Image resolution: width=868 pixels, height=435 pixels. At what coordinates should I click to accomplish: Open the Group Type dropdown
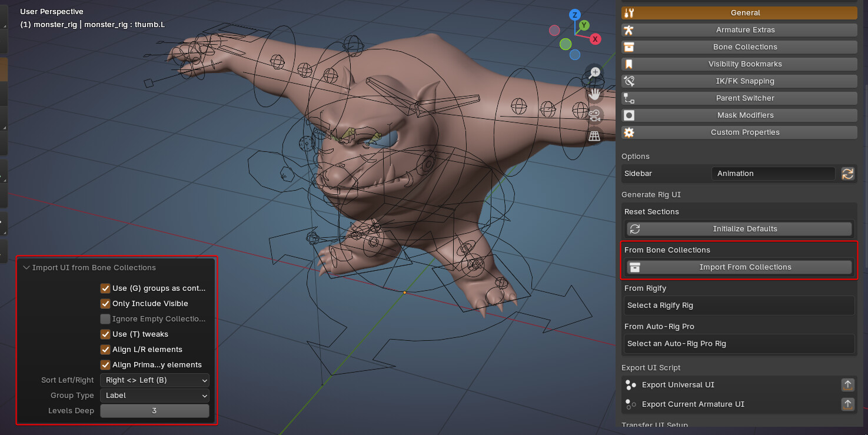155,396
